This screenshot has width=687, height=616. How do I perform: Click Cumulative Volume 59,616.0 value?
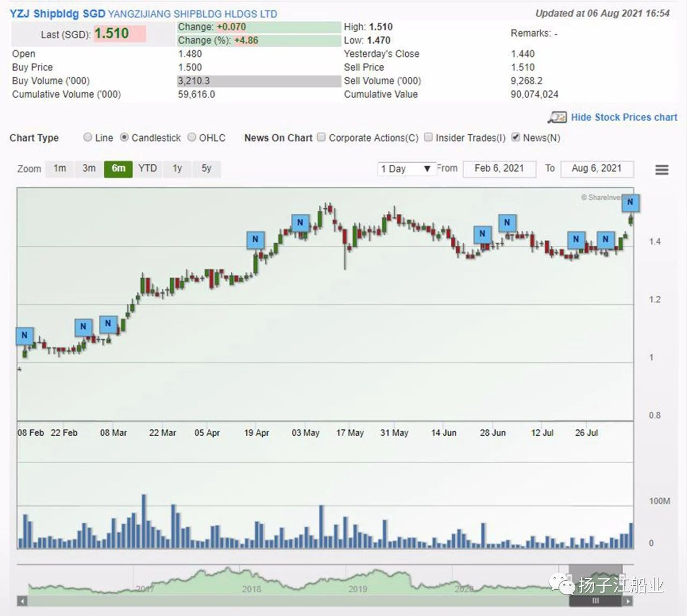[x=196, y=94]
